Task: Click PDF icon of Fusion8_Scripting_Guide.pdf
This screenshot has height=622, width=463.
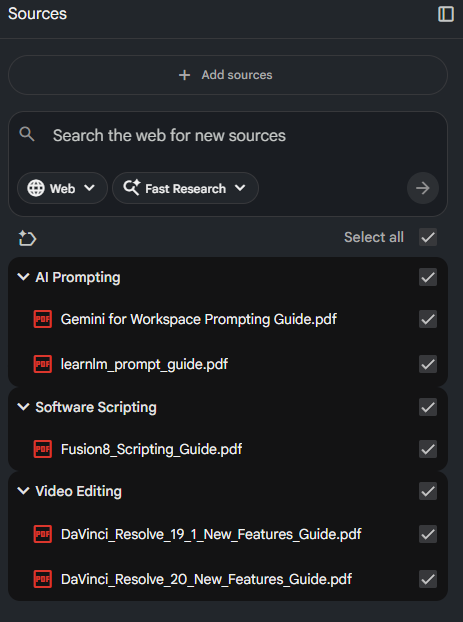Action: click(x=42, y=449)
